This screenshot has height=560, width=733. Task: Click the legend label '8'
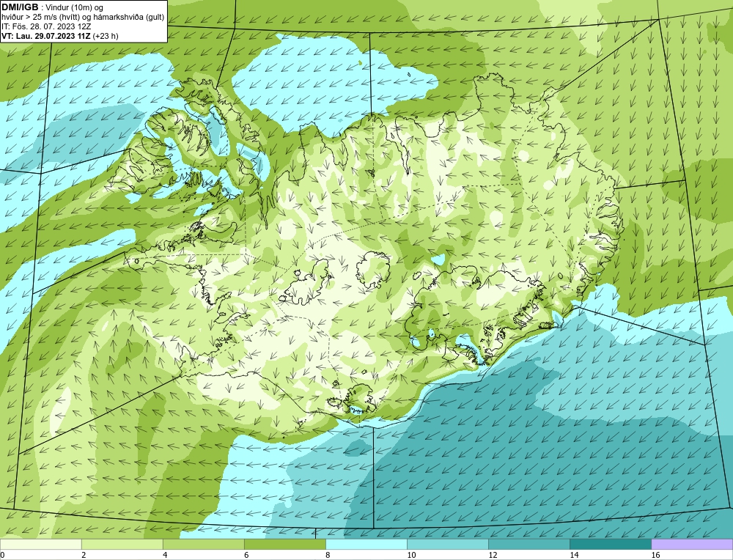tap(328, 555)
